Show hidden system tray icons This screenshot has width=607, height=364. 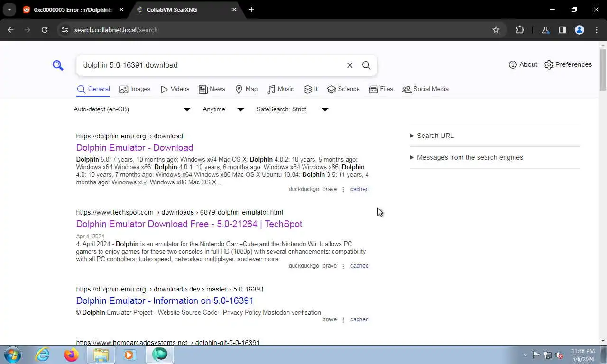[524, 355]
